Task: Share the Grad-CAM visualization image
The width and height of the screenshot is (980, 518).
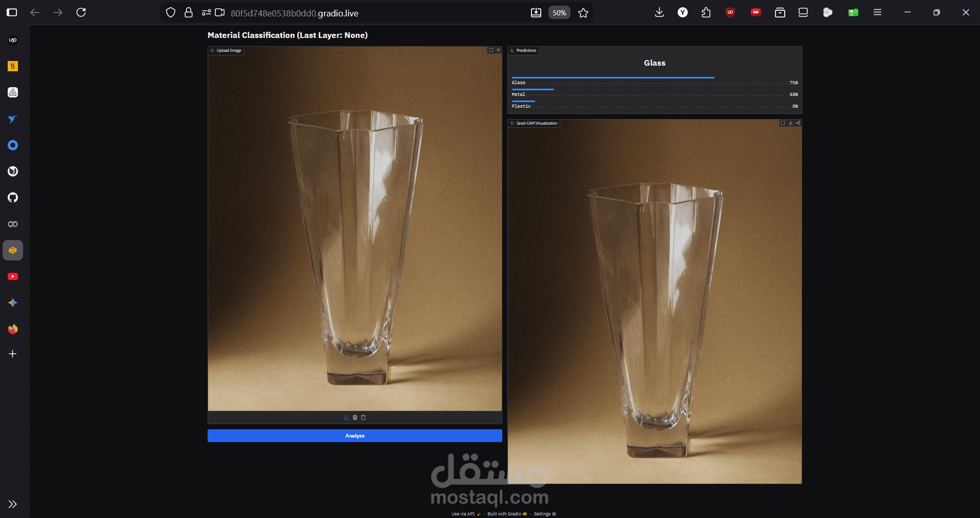Action: 798,123
